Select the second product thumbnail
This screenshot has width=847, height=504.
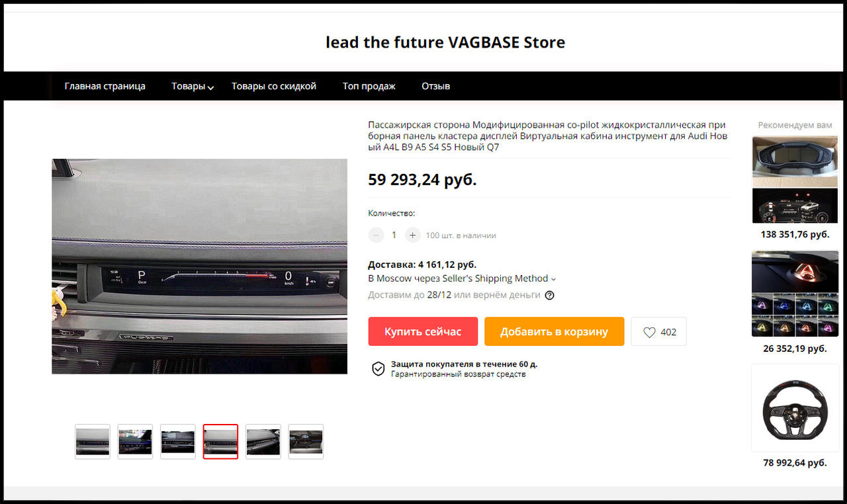coord(135,441)
